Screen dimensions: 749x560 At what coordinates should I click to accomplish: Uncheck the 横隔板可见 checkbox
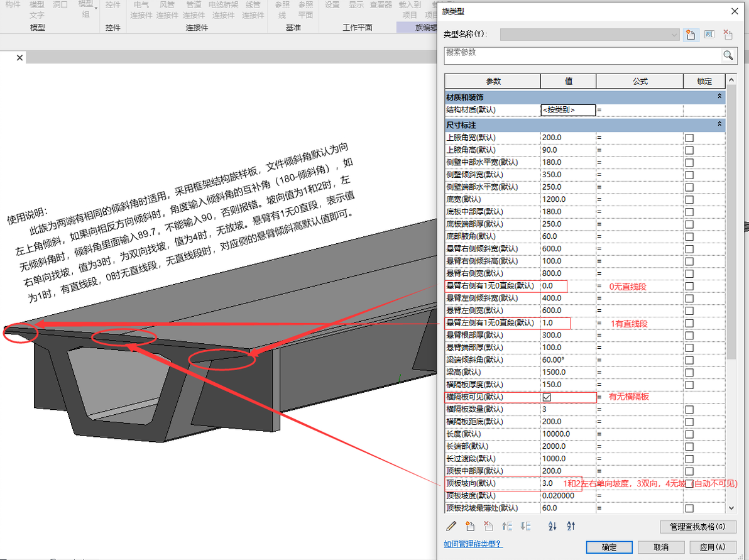547,397
